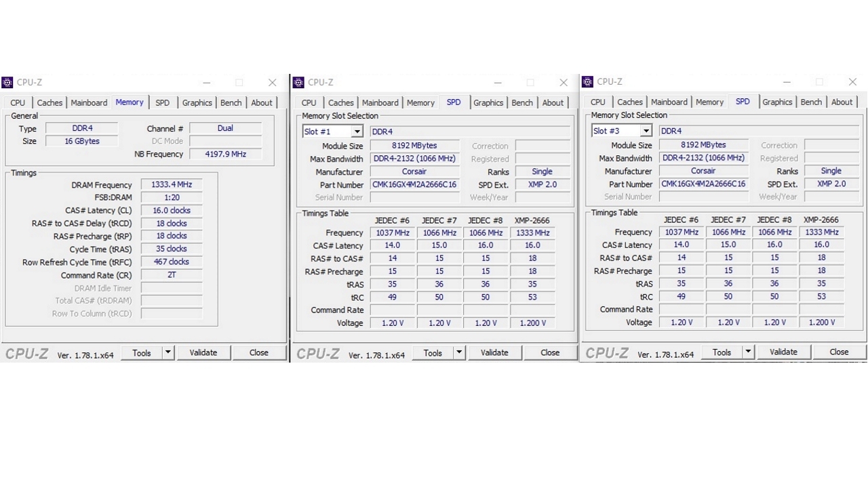Open About tab in right window
Viewport: 868px width, 488px height.
click(842, 102)
